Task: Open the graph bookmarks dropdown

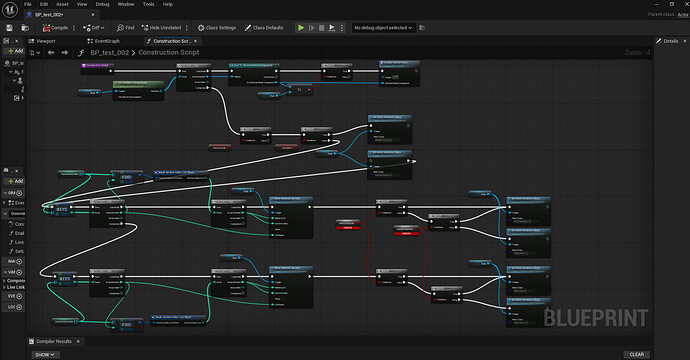Action: click(34, 53)
